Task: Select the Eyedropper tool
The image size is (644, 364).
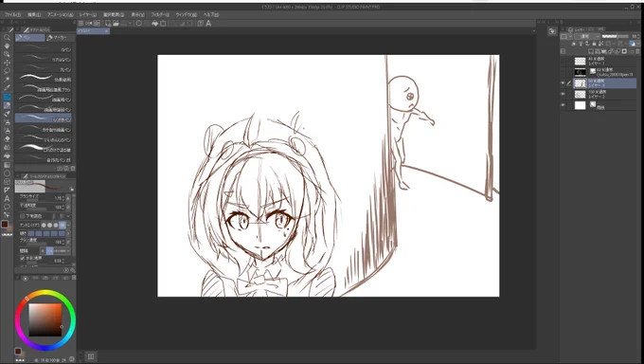Action: [x=7, y=87]
